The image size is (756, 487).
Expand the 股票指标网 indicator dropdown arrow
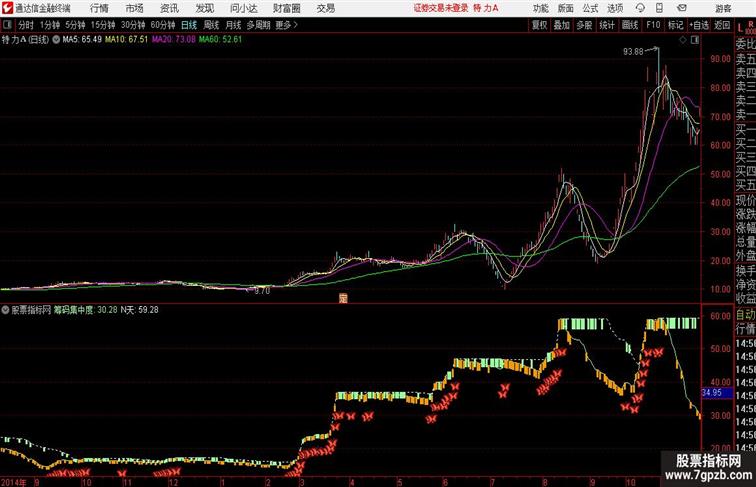5,310
